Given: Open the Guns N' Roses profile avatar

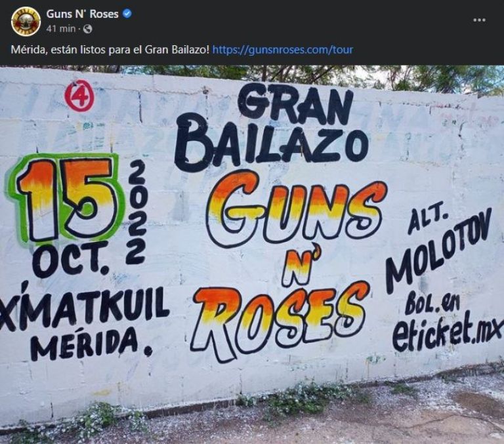Looking at the screenshot, I should click(26, 21).
